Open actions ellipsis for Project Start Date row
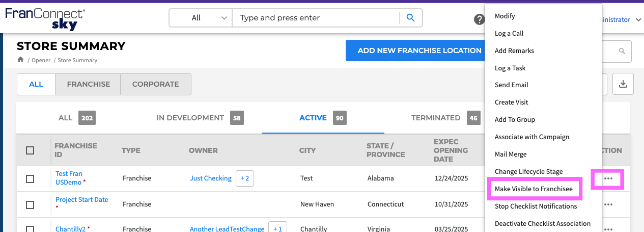 point(608,204)
